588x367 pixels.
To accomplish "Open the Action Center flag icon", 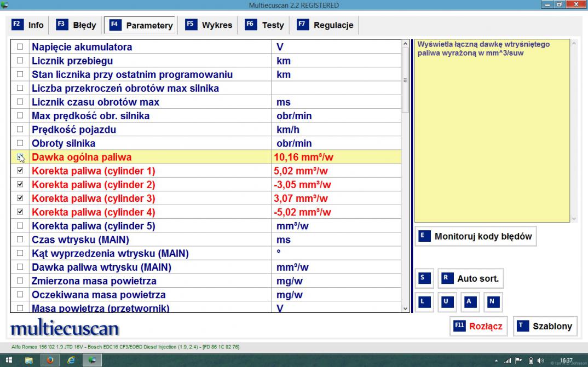I will click(x=519, y=360).
